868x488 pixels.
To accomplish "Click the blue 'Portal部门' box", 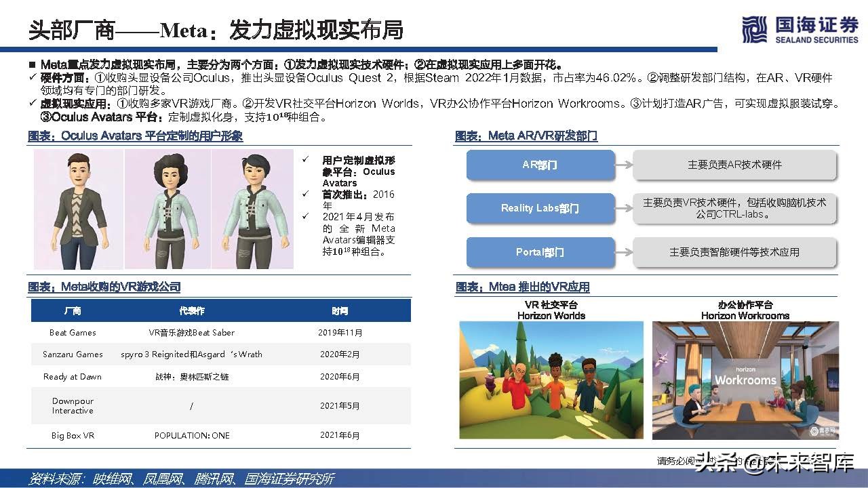I will pos(540,252).
